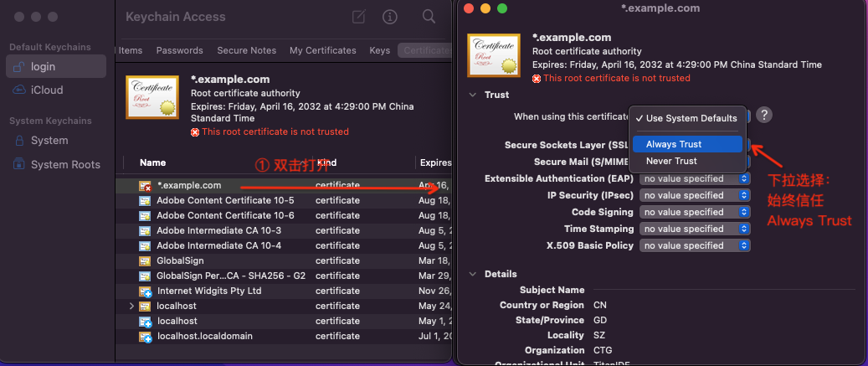This screenshot has width=868, height=366.
Task: Switch to Secure Notes tab
Action: 246,50
